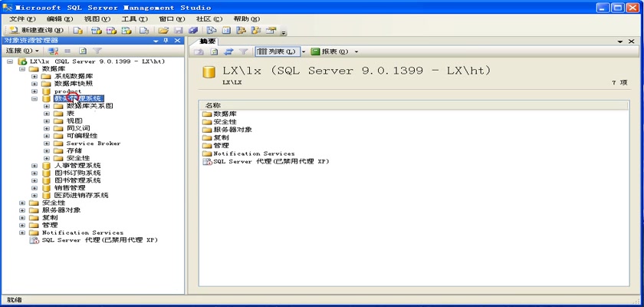644x307 pixels.
Task: Select 安全性 in summary list
Action: (225, 122)
